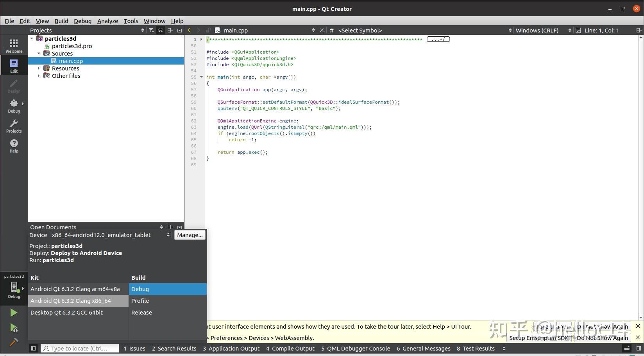Toggle the left sidebar visibility
Screen dimensions: 644x356
point(34,348)
